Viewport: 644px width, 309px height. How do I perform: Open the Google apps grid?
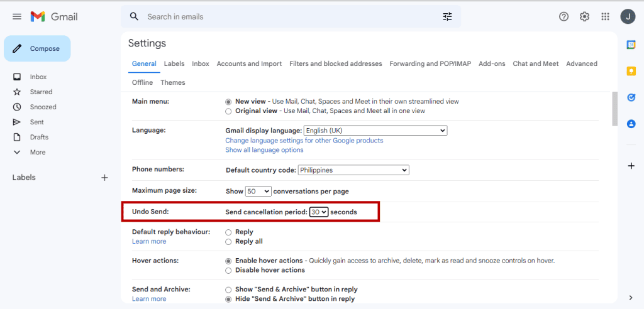605,16
